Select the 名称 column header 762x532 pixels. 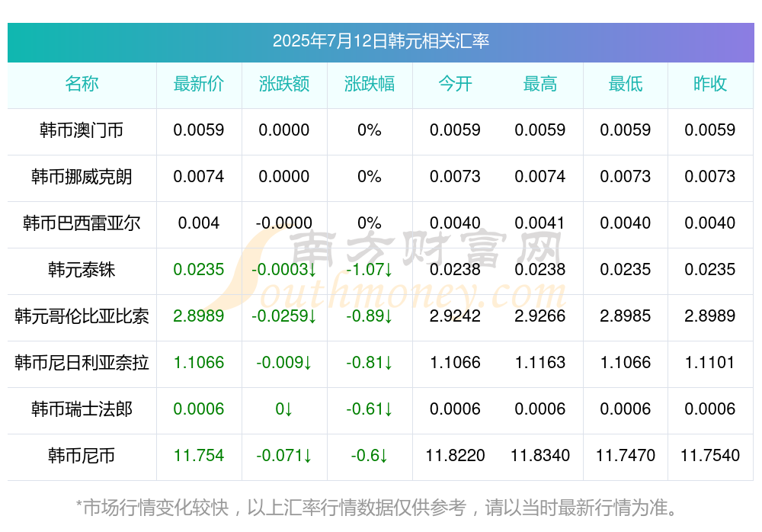tap(82, 84)
